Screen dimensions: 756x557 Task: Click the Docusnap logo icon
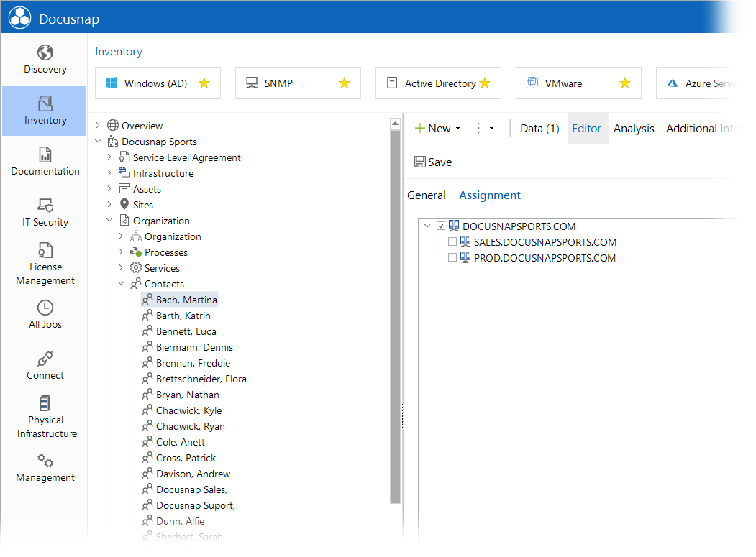(x=19, y=18)
